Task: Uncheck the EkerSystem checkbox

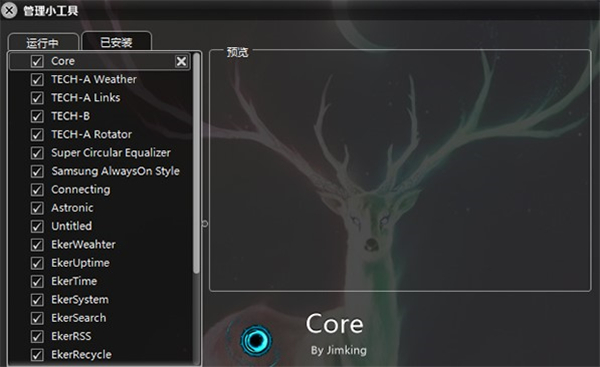Action: coord(37,300)
